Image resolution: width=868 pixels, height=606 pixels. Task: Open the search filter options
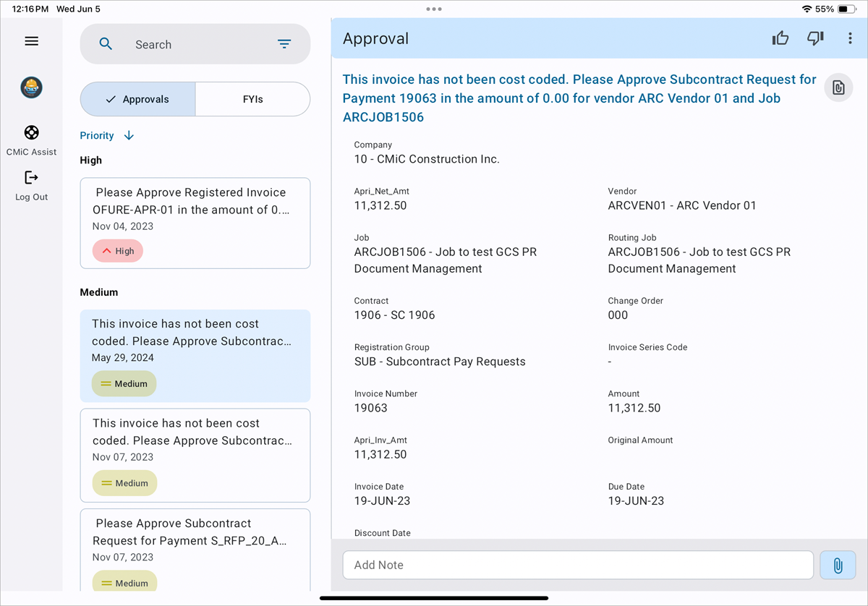pos(284,44)
